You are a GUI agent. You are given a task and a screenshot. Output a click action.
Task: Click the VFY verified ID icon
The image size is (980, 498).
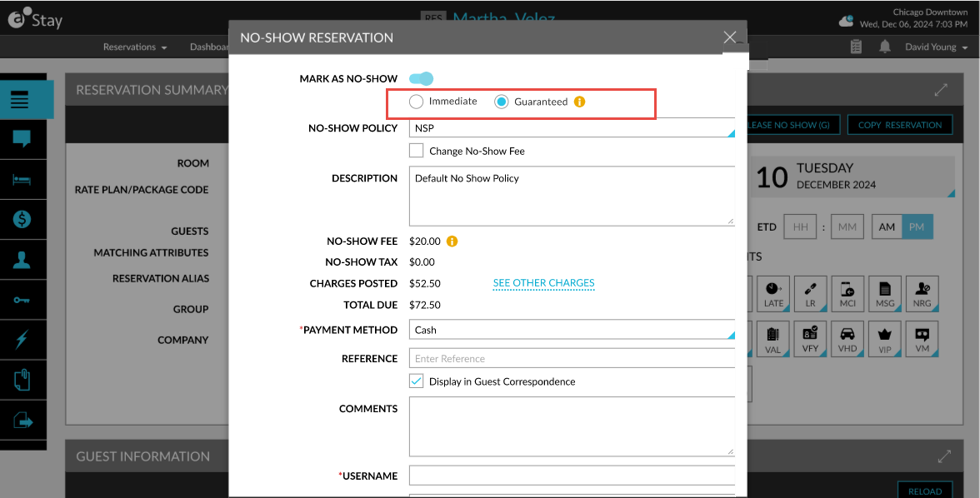[810, 339]
